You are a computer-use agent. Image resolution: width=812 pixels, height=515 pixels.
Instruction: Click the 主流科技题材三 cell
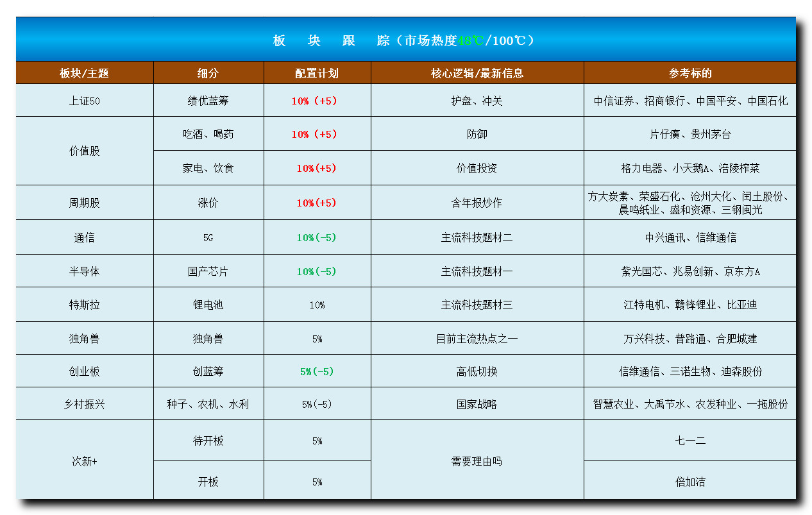pyautogui.click(x=477, y=305)
